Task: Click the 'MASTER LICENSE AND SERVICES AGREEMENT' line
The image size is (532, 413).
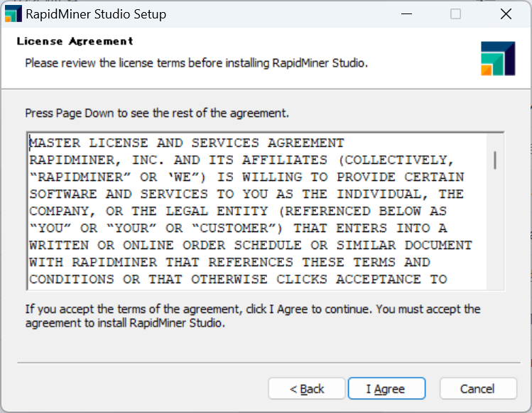Action: pos(187,143)
